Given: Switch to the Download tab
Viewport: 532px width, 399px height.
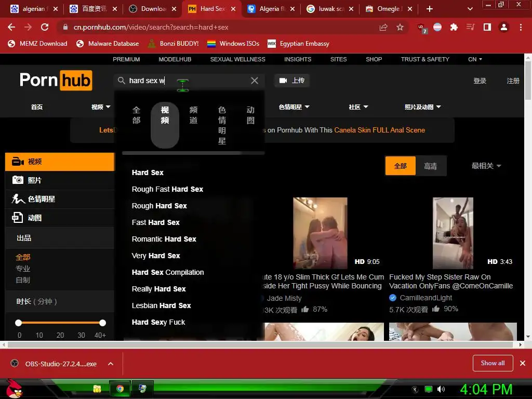Looking at the screenshot, I should 153,9.
